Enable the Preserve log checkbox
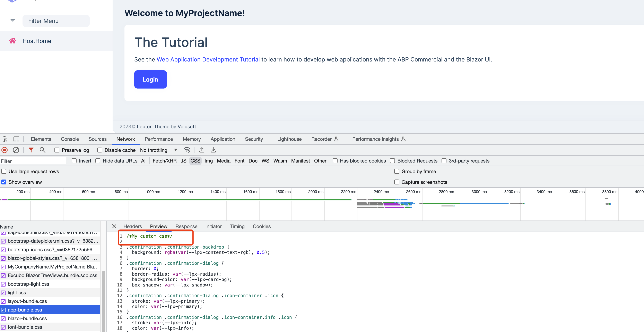The width and height of the screenshot is (644, 332). 57,150
